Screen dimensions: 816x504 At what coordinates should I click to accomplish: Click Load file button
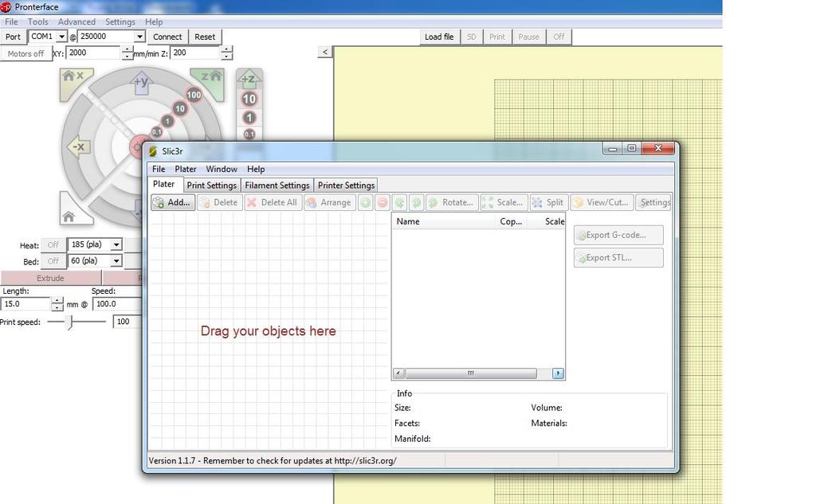(x=439, y=37)
